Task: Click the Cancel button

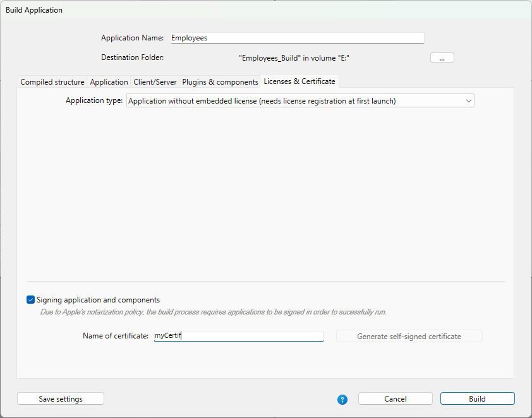Action: pos(396,398)
